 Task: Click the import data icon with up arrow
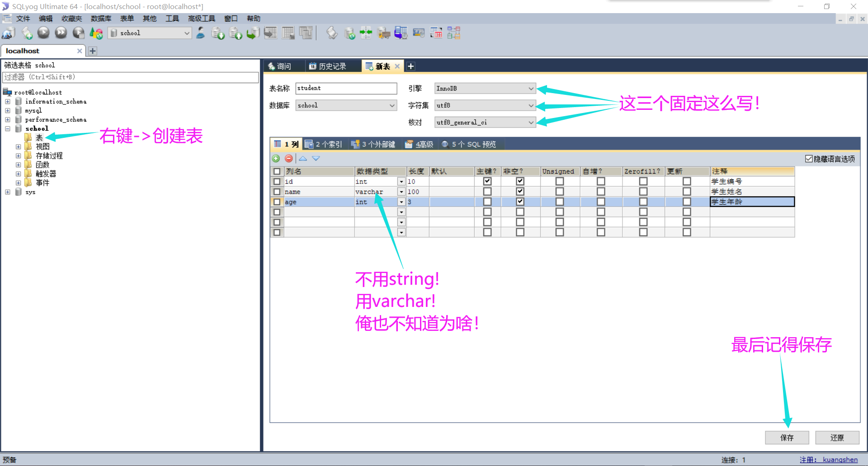pyautogui.click(x=236, y=33)
